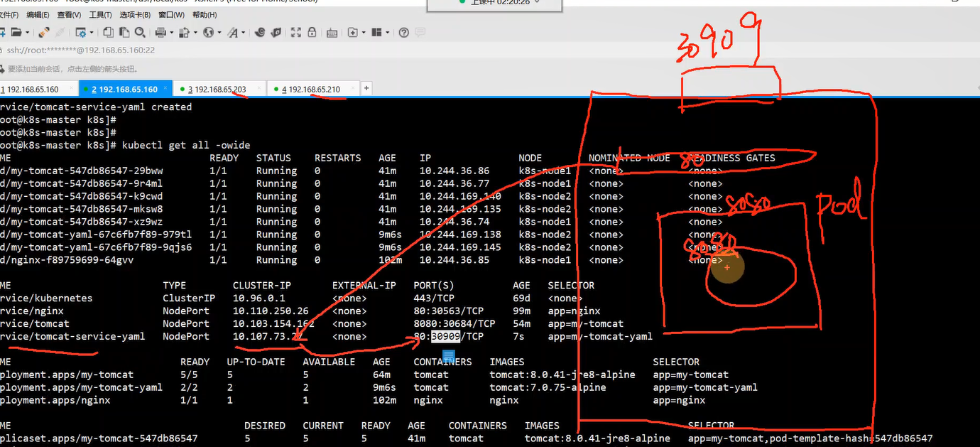Click the find magnifier icon
Image resolution: width=980 pixels, height=447 pixels.
(x=140, y=32)
